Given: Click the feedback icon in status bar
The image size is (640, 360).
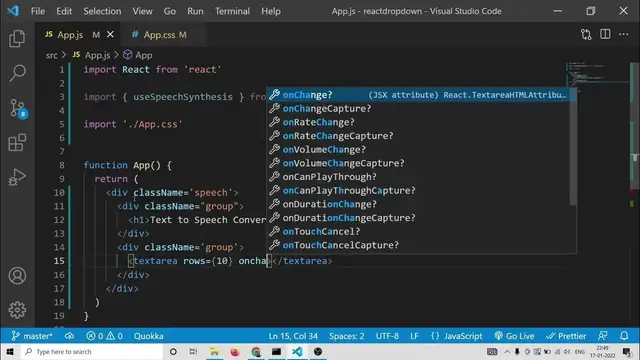Looking at the screenshot, I should [x=603, y=336].
